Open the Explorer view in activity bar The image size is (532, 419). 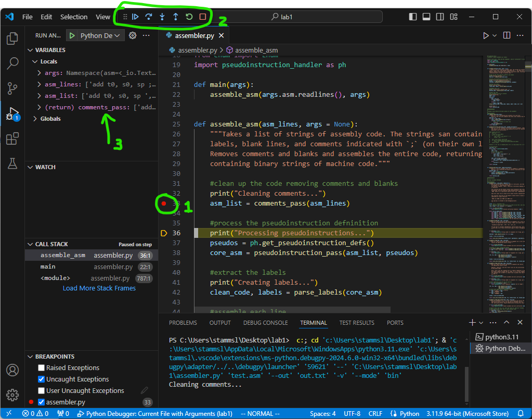(12, 39)
